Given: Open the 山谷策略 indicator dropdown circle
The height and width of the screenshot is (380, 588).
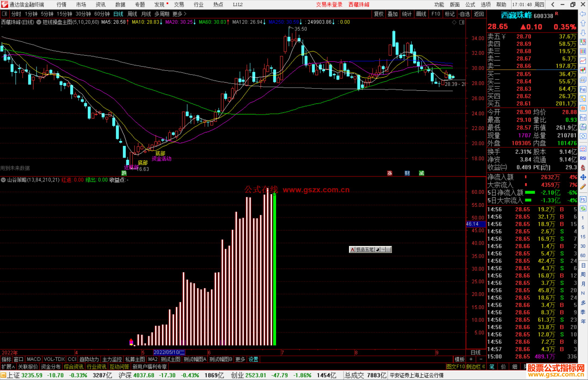Looking at the screenshot, I should (x=3, y=180).
